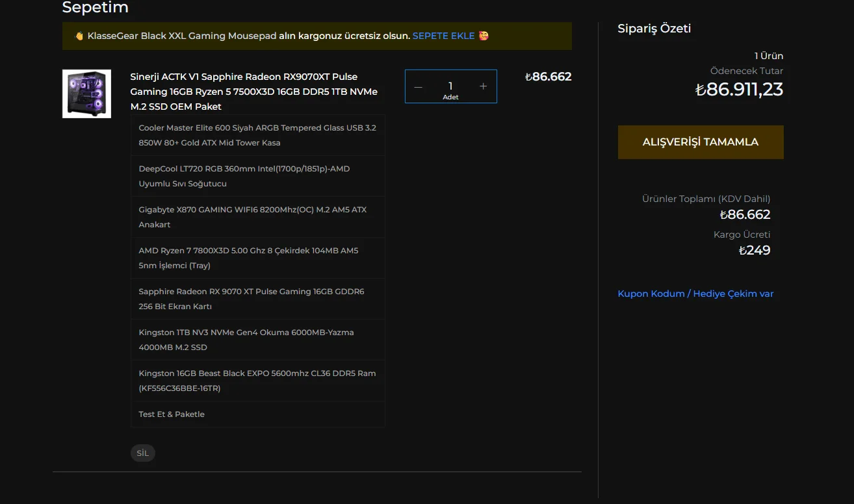Click SEPETE EKLE link in banner

pyautogui.click(x=444, y=36)
